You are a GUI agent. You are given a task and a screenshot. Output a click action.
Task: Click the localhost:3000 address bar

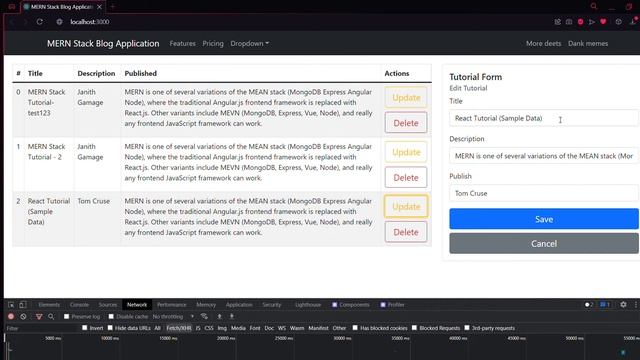tap(89, 22)
